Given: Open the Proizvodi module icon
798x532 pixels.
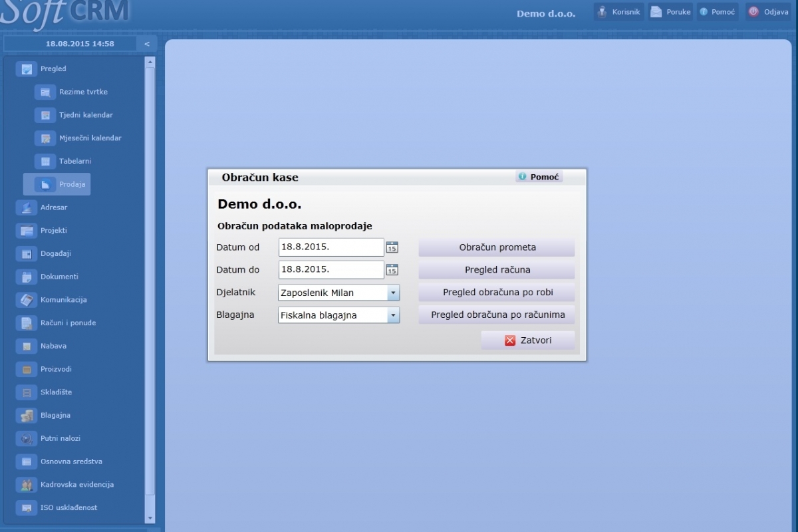Looking at the screenshot, I should (27, 369).
